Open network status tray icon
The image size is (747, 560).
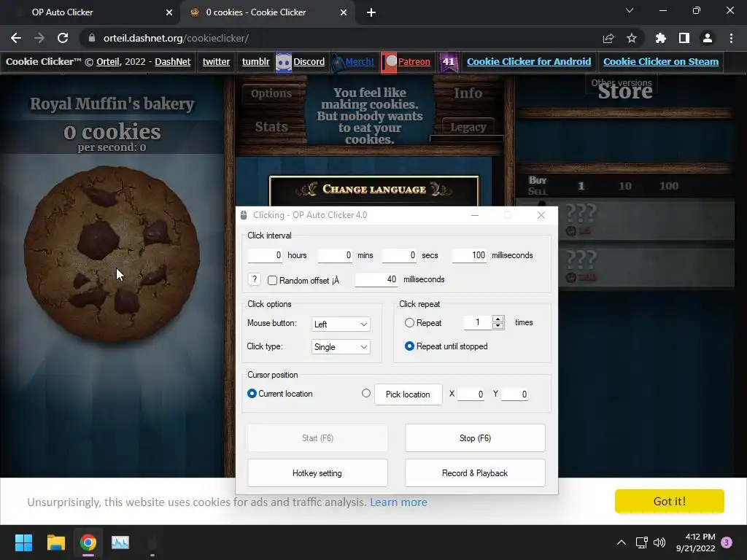641,542
